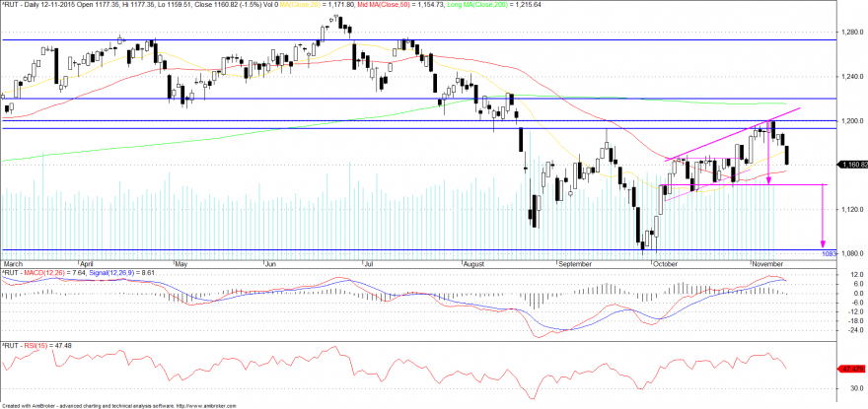The width and height of the screenshot is (868, 409).
Task: Click the 1,080.0 price axis label
Action: pos(850,253)
